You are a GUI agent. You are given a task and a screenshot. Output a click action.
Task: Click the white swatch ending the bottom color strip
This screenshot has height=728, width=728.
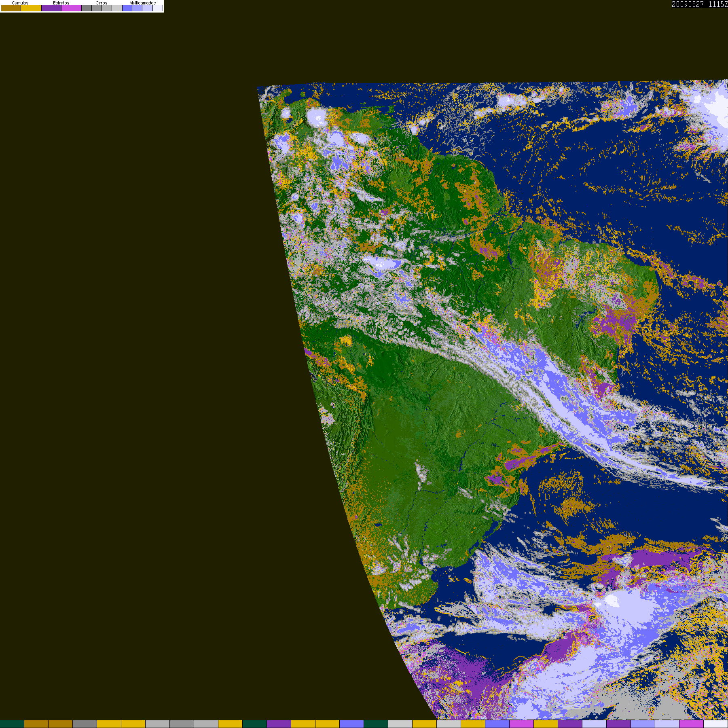(716, 724)
